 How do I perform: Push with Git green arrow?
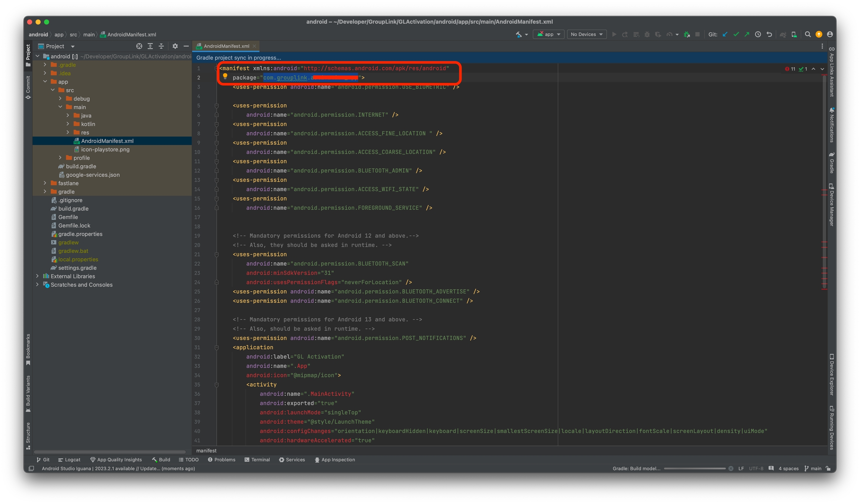pyautogui.click(x=747, y=34)
